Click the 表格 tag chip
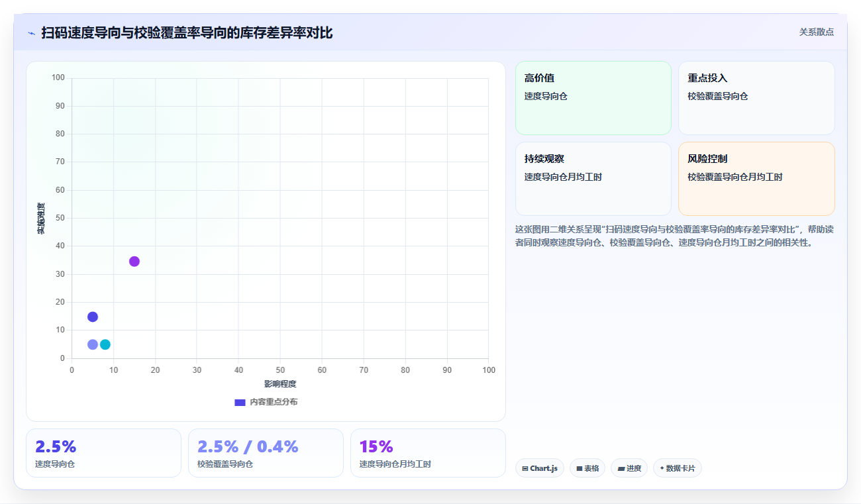Image resolution: width=861 pixels, height=504 pixels. point(587,468)
